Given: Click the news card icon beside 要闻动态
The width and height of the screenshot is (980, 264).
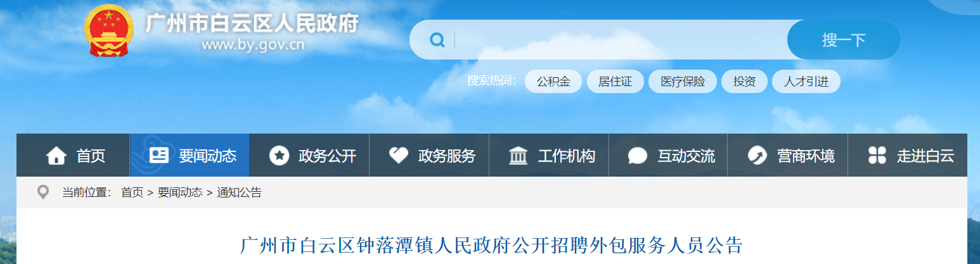Looking at the screenshot, I should [158, 155].
